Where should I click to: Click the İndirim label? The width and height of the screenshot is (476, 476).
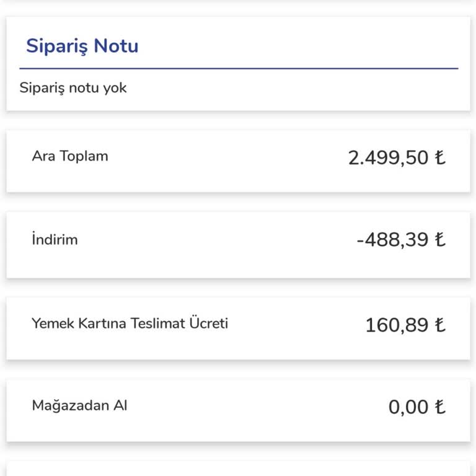coord(55,239)
